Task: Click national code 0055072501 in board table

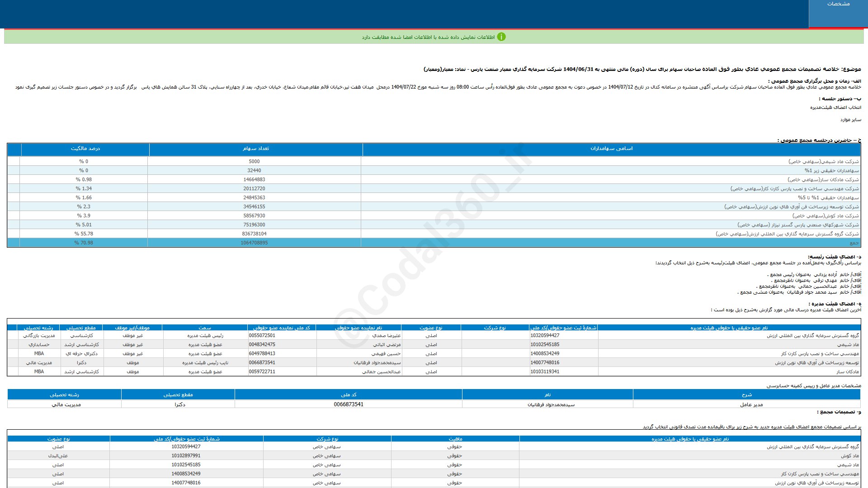Action: coord(262,336)
